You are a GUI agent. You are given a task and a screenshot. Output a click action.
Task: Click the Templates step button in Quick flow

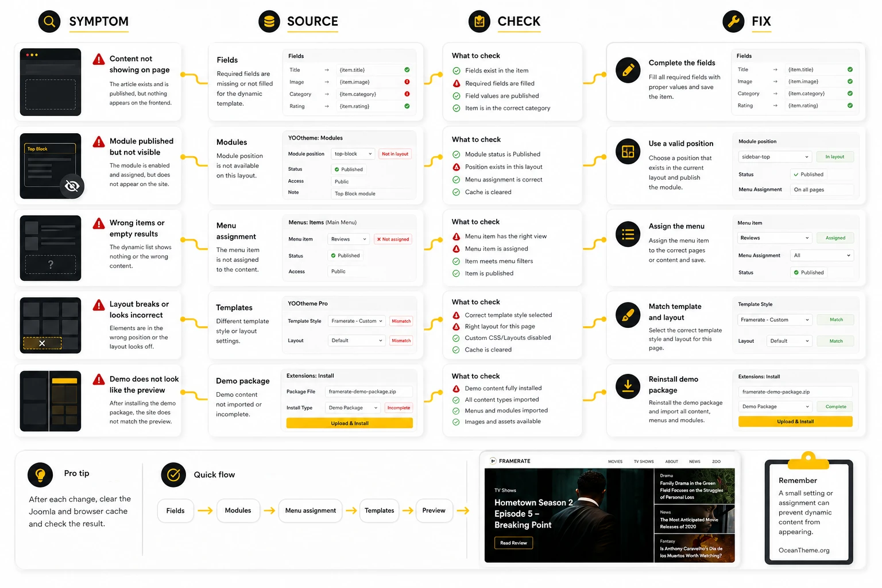coord(380,510)
